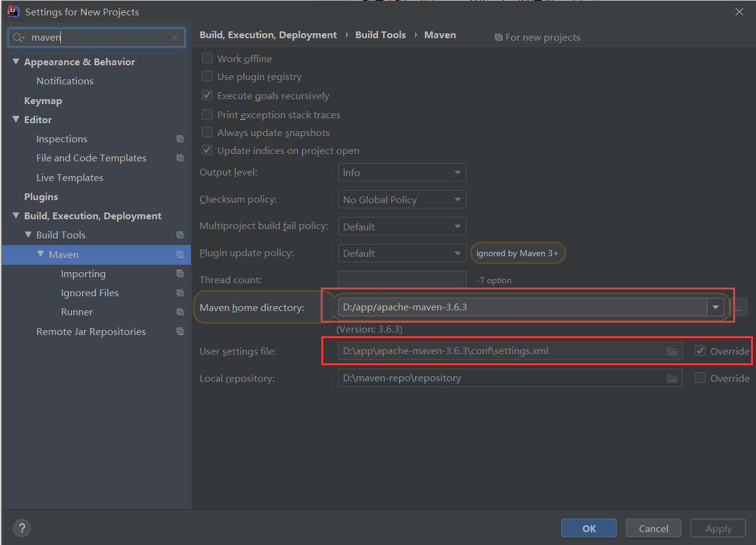756x545 pixels.
Task: Uncheck Execute goals recursively
Action: 207,95
